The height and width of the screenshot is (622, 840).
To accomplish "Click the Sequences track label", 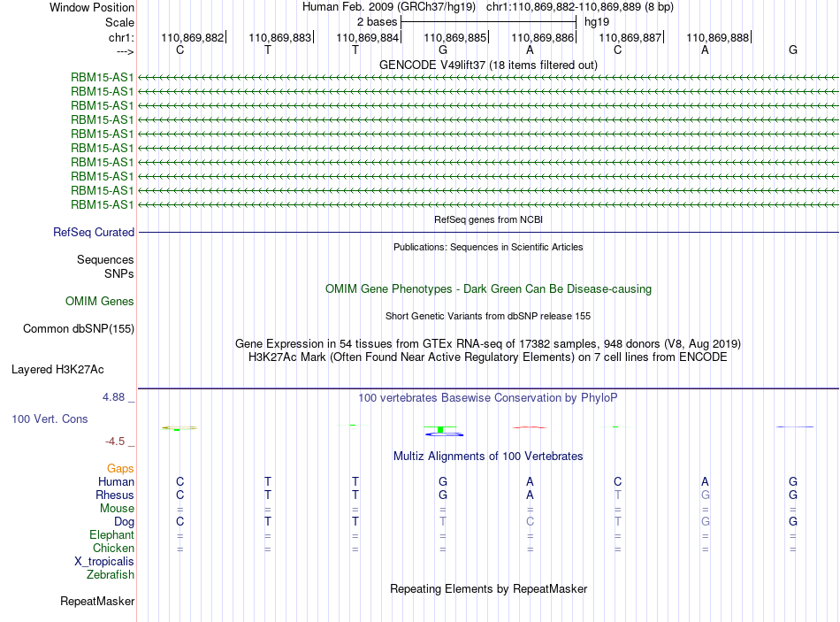I will click(x=105, y=259).
